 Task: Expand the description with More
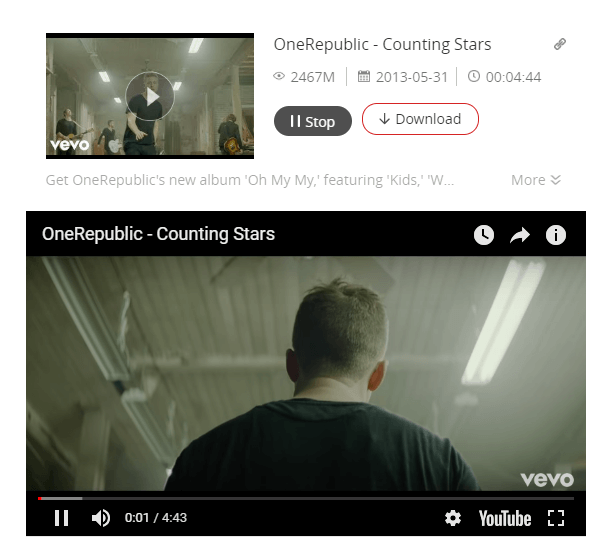coord(536,180)
